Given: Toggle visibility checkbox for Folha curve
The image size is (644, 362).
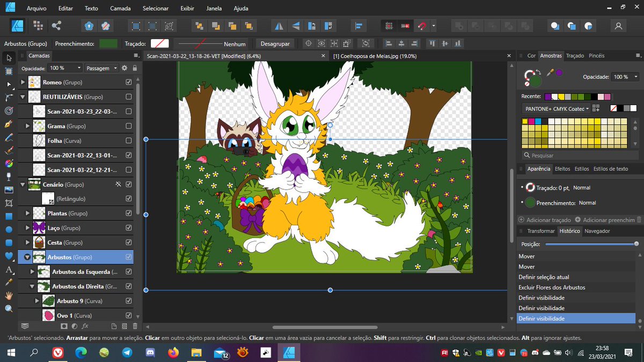Looking at the screenshot, I should point(128,141).
